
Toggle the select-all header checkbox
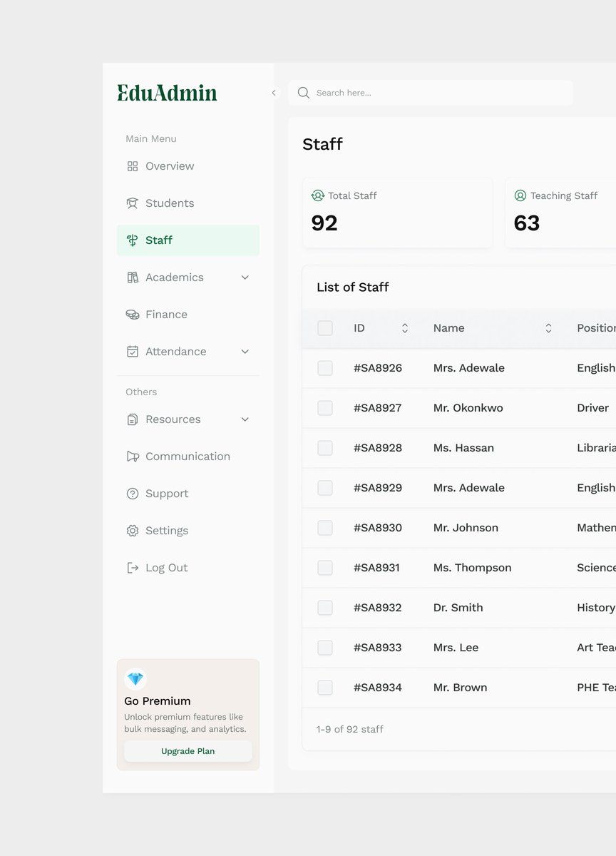point(325,328)
